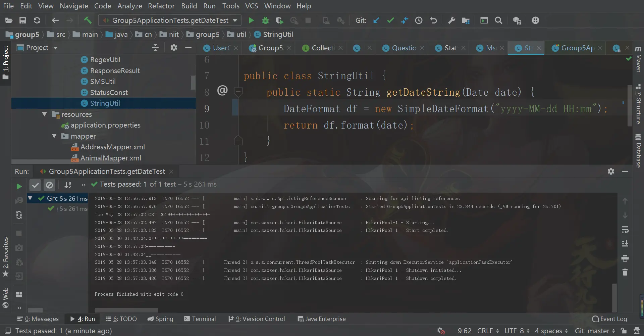Screen dimensions: 644x336
Task: Toggle soft-wrap in the run console
Action: [x=625, y=230]
